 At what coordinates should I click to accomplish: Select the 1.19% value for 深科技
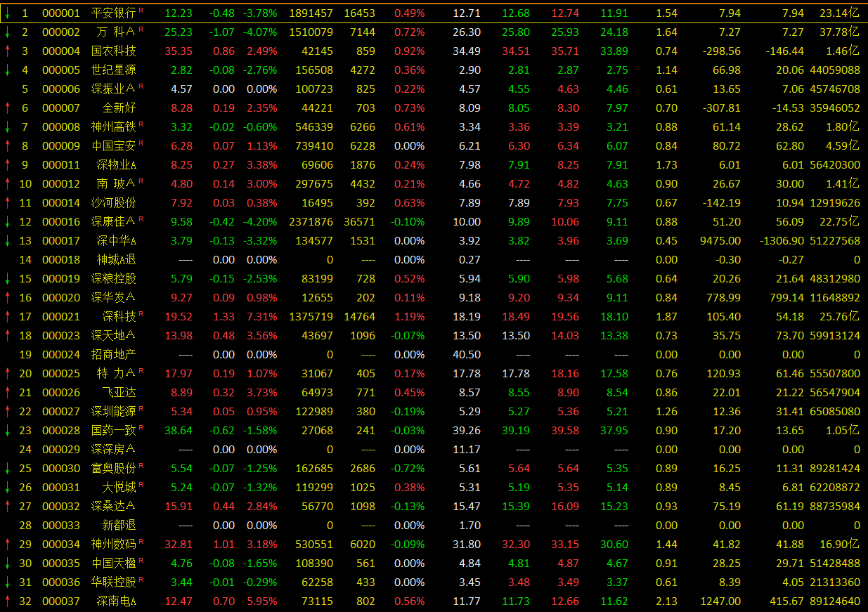[x=410, y=316]
